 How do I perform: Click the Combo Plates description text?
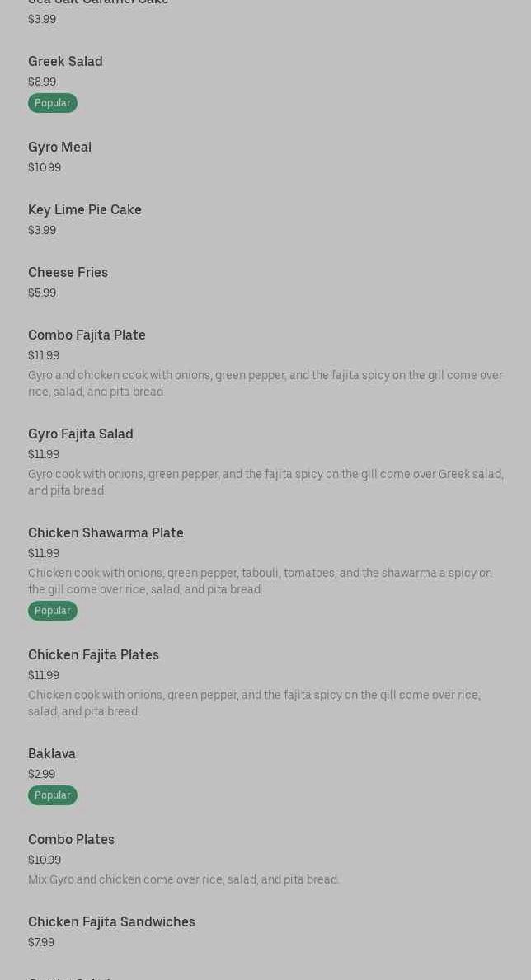click(183, 879)
